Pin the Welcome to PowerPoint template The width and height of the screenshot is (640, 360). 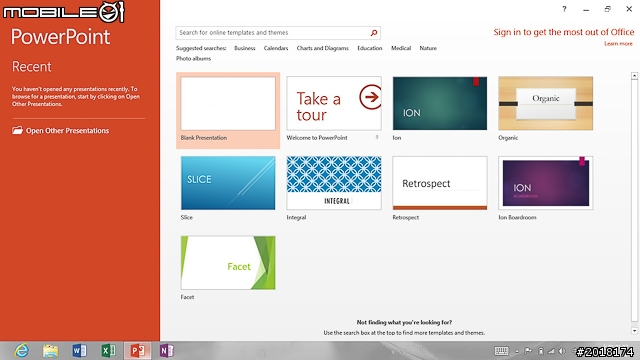(377, 138)
